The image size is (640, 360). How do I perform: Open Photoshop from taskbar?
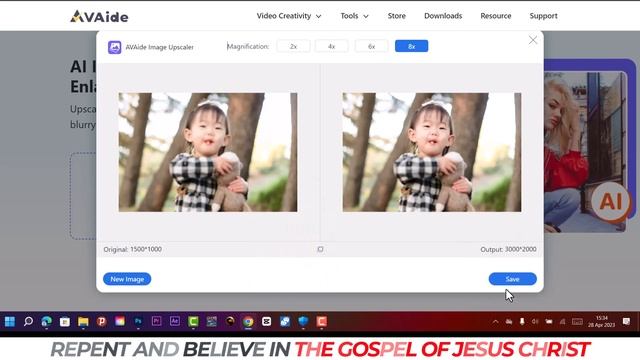point(138,322)
